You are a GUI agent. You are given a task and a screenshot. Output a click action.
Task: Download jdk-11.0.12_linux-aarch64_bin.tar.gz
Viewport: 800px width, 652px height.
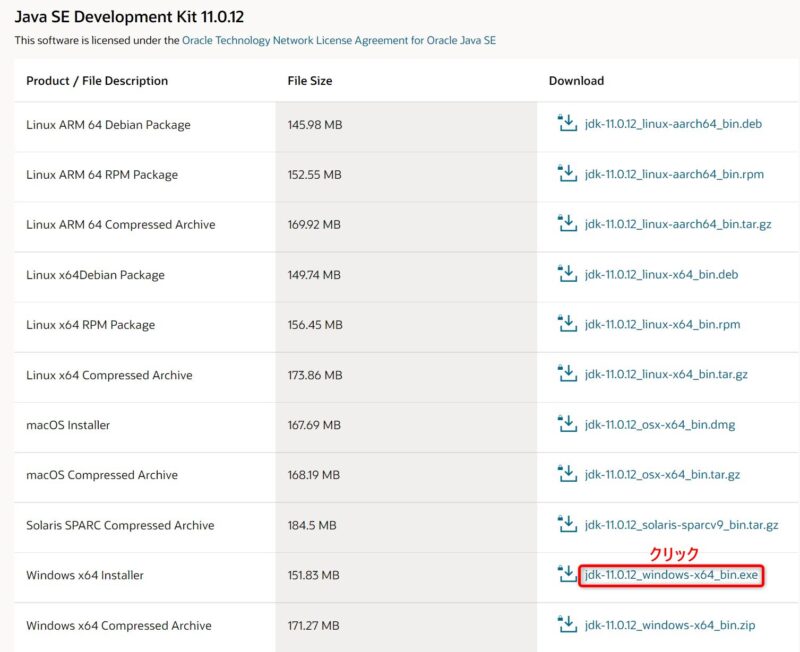click(678, 224)
